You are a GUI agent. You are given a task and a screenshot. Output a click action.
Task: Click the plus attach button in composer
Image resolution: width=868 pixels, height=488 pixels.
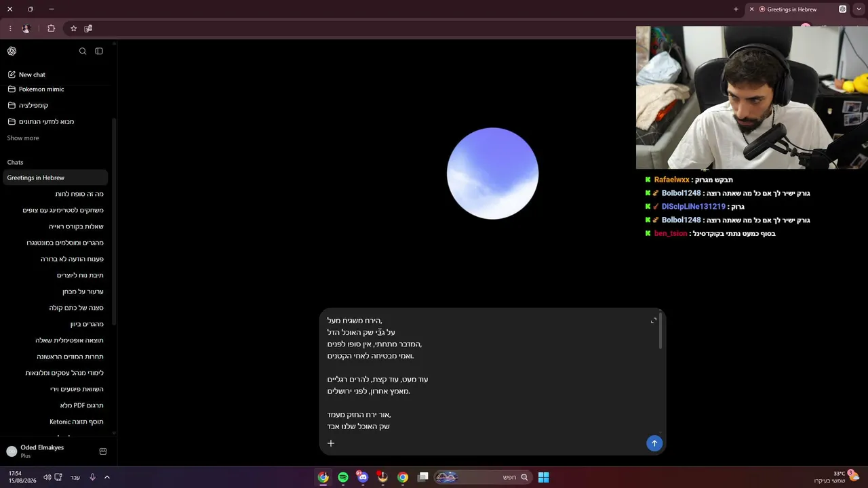[x=331, y=443]
